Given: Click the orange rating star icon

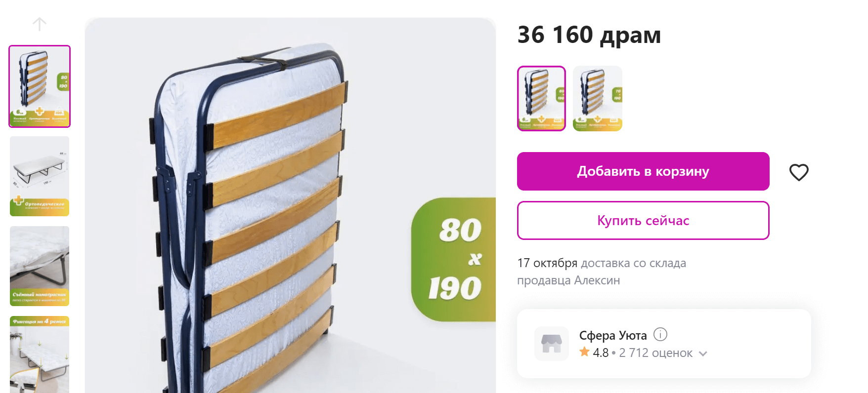Looking at the screenshot, I should pos(585,352).
